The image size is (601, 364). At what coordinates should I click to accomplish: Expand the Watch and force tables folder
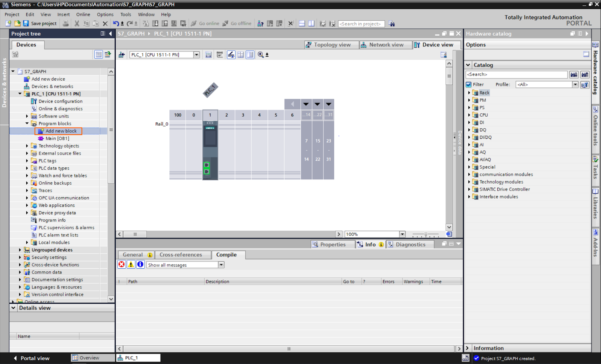coord(27,176)
